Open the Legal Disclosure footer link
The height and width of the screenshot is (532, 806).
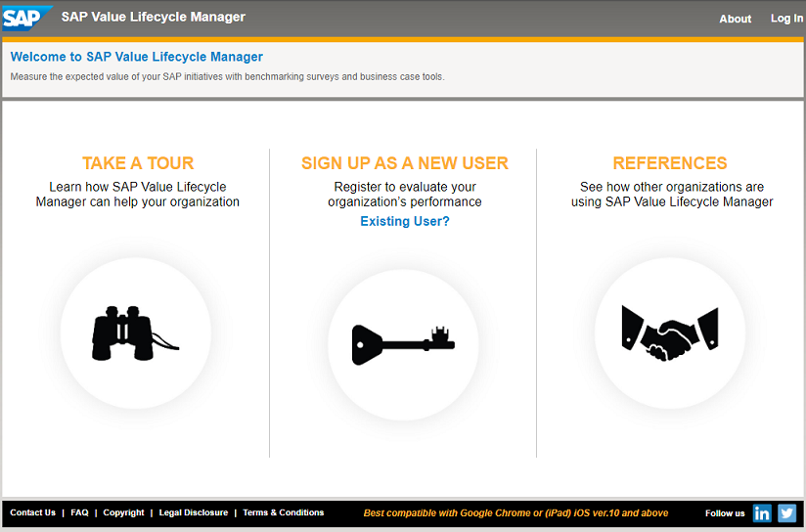tap(194, 512)
